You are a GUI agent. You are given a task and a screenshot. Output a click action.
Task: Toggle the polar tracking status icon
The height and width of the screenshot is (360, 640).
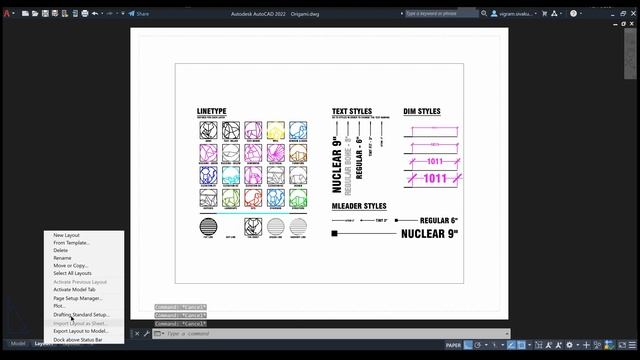pos(478,345)
